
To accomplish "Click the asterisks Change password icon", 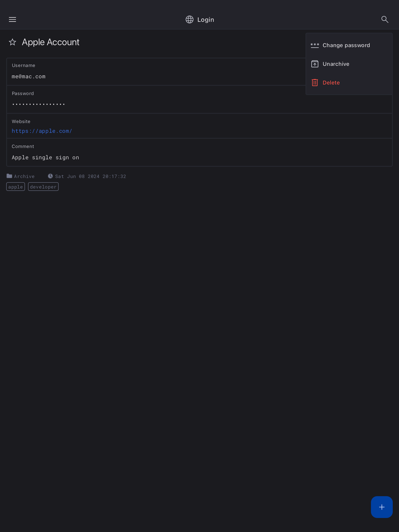I will tap(314, 45).
